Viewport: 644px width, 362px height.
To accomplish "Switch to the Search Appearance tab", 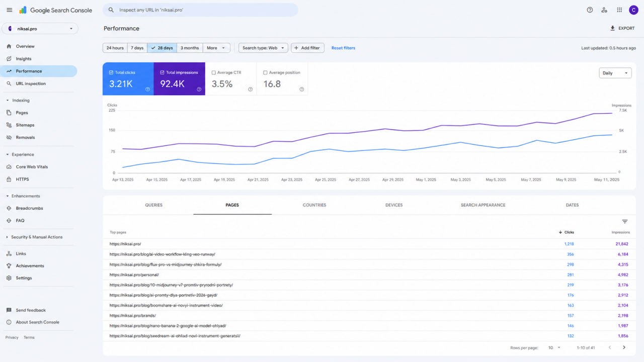I will point(483,205).
